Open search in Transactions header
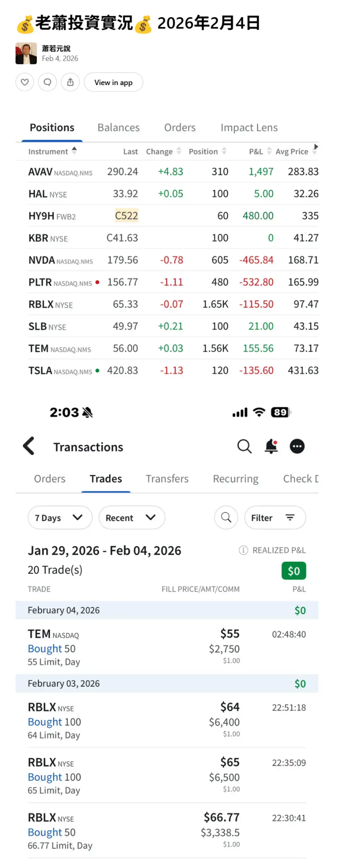Viewport: 340px width, 868px height. [x=244, y=447]
